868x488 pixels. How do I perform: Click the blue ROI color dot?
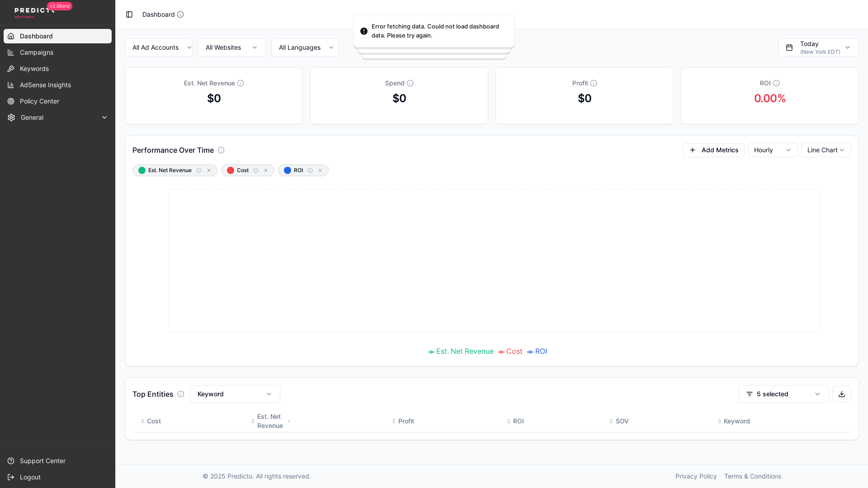tap(288, 170)
